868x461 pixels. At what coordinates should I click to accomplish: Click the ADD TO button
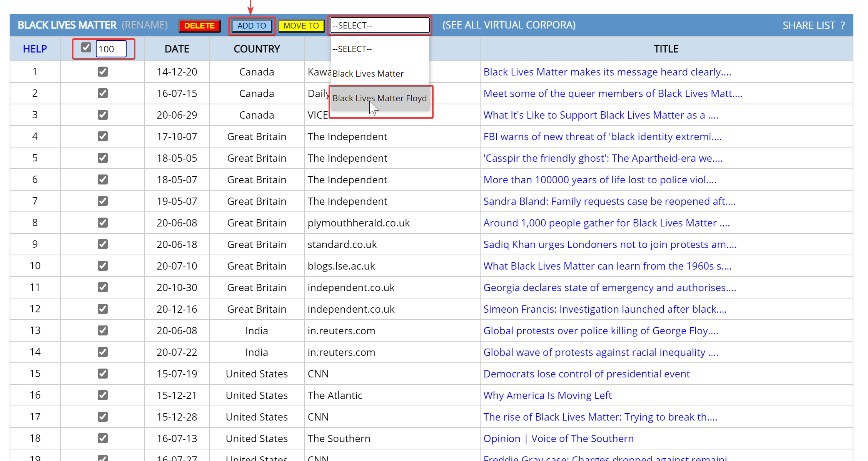coord(252,26)
